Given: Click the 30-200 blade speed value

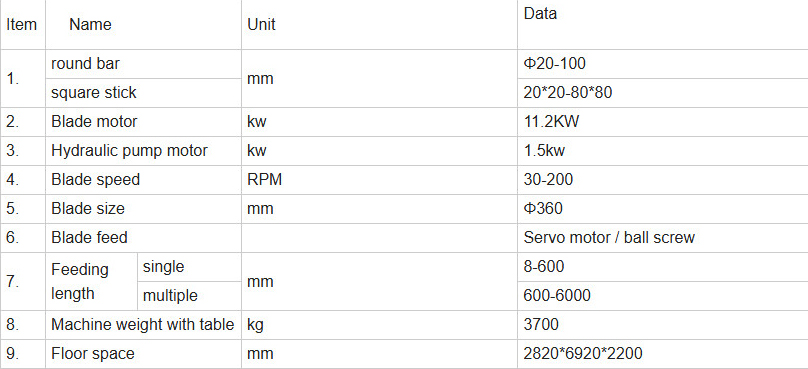Looking at the screenshot, I should (548, 180).
